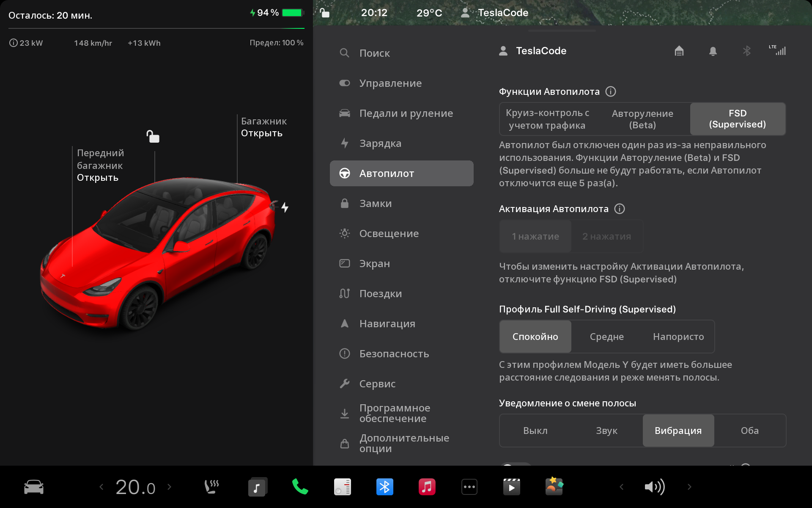
Task: Open notifications bell icon
Action: [713, 51]
